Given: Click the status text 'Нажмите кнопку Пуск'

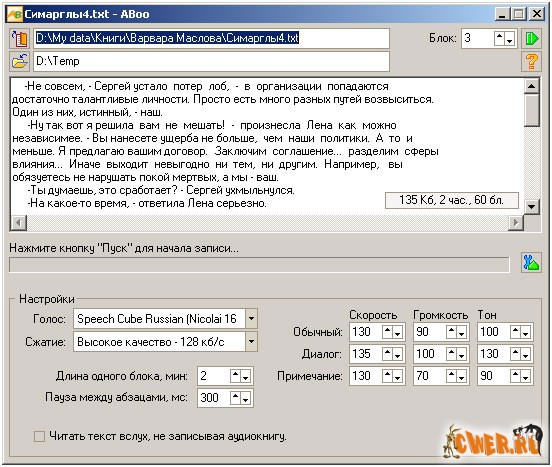Looking at the screenshot, I should 124,248.
